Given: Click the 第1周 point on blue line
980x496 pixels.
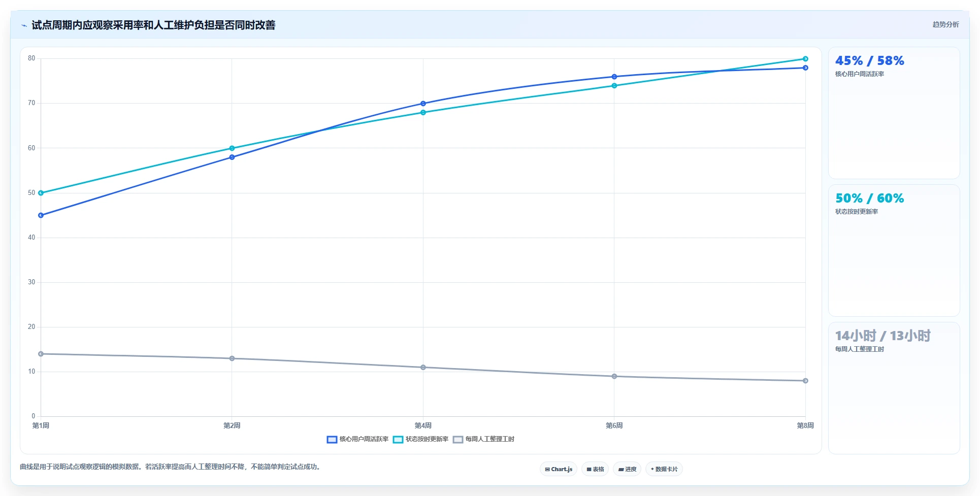Looking at the screenshot, I should tap(41, 215).
